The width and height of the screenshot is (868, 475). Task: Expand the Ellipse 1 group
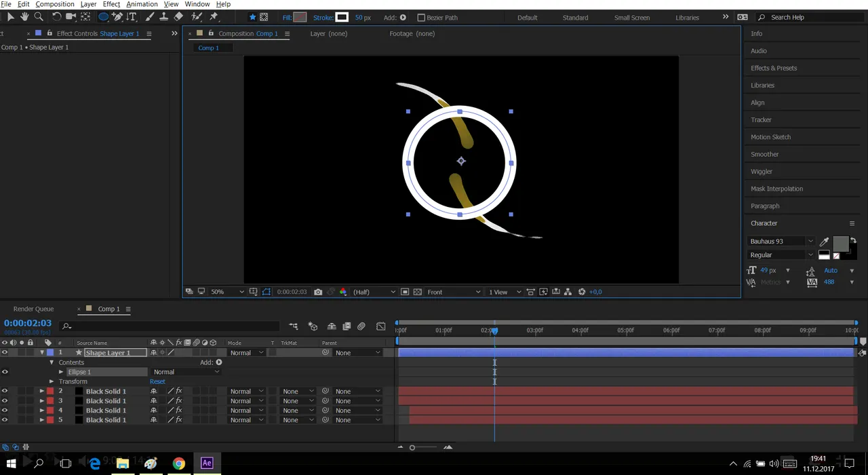(61, 372)
